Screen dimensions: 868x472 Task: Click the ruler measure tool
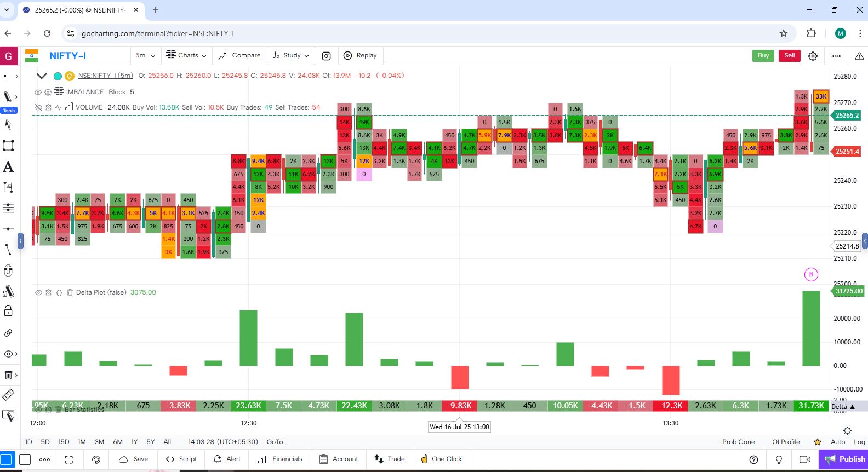pyautogui.click(x=8, y=395)
